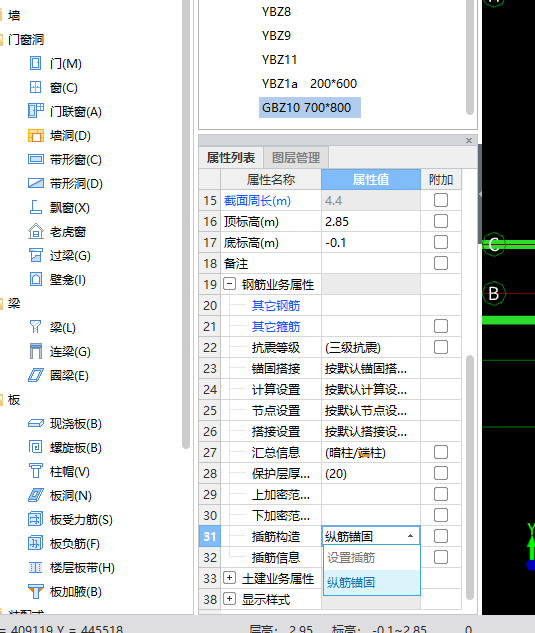Image resolution: width=535 pixels, height=633 pixels.
Task: Open the 其它箍筋 link
Action: coord(276,327)
